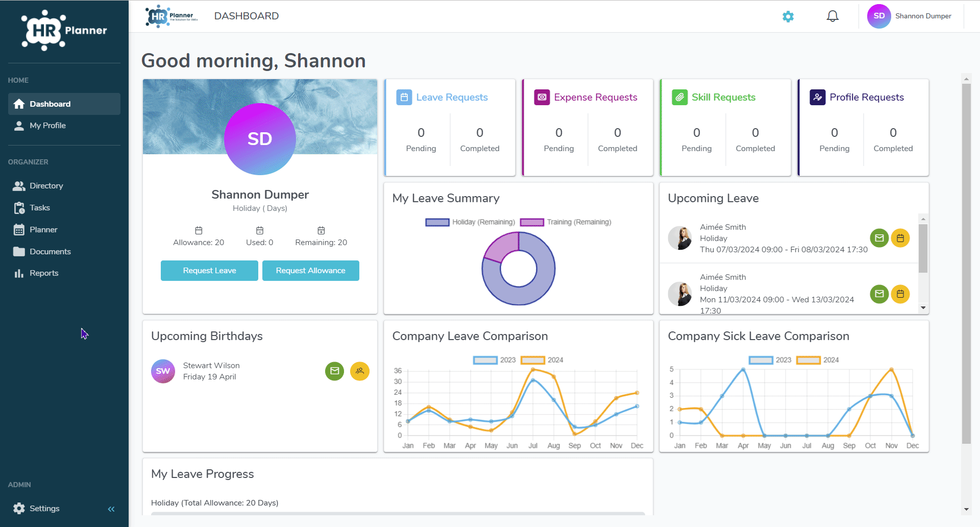Click the Profile Requests user-edit icon
This screenshot has height=527, width=980.
[x=818, y=97]
